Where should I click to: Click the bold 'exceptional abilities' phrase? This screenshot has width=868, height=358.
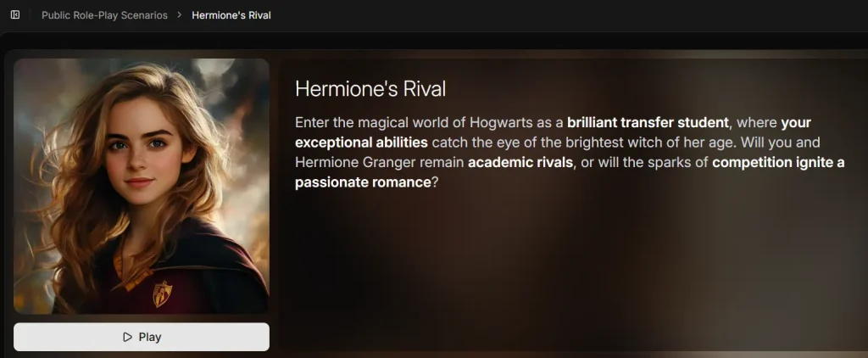point(361,143)
